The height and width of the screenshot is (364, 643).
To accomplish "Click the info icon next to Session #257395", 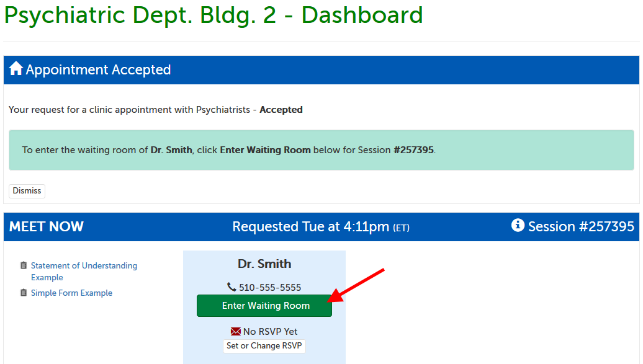I will click(x=518, y=226).
